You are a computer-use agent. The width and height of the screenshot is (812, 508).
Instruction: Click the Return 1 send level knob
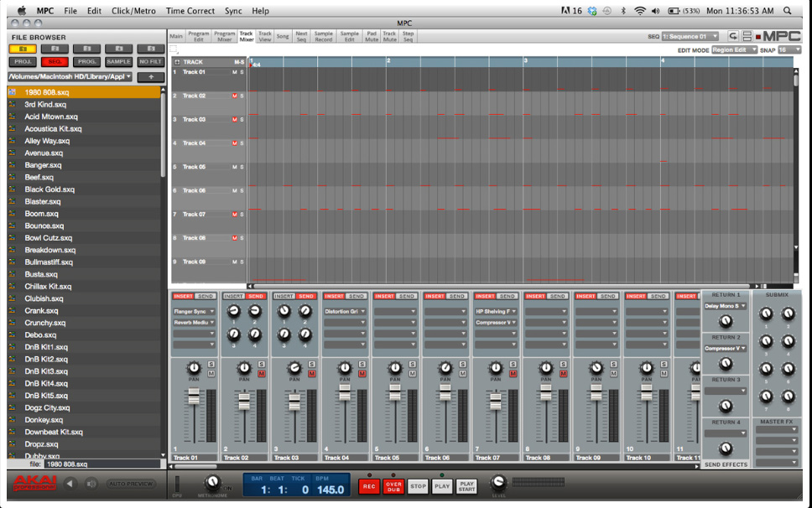tap(726, 321)
